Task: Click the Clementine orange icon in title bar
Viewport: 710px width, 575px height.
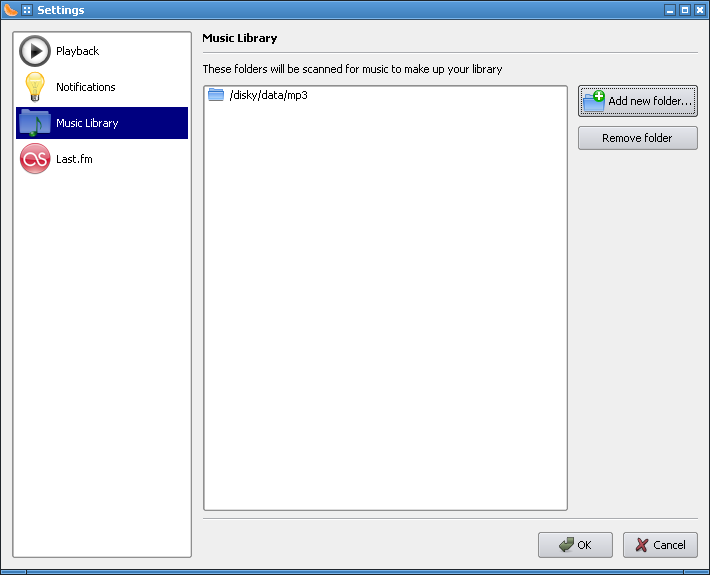Action: tap(10, 10)
